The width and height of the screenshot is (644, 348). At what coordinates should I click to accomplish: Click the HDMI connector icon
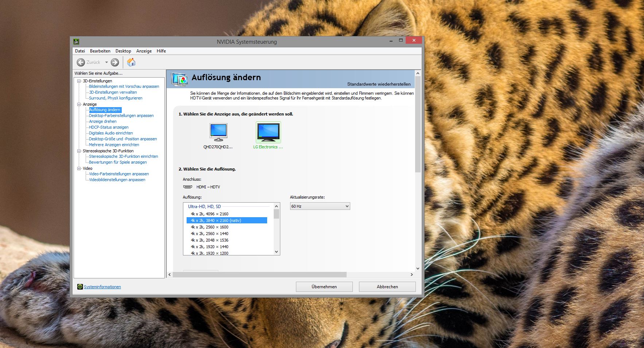pyautogui.click(x=188, y=187)
